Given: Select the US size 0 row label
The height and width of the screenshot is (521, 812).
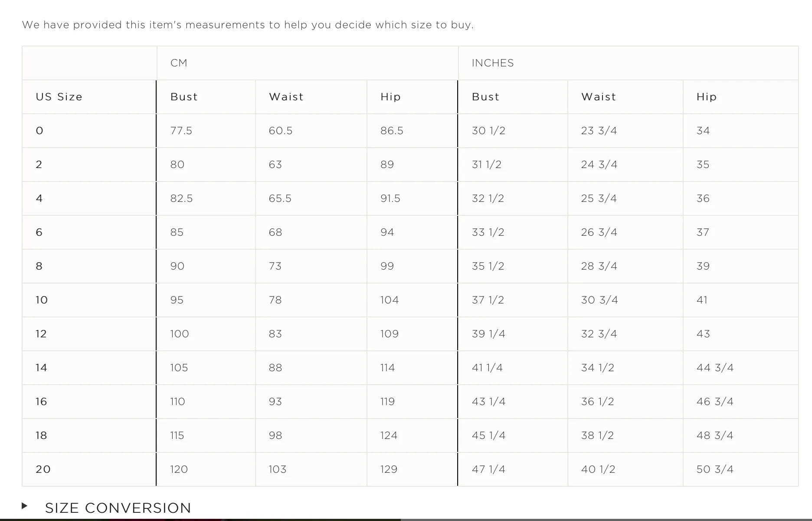Looking at the screenshot, I should click(39, 131).
